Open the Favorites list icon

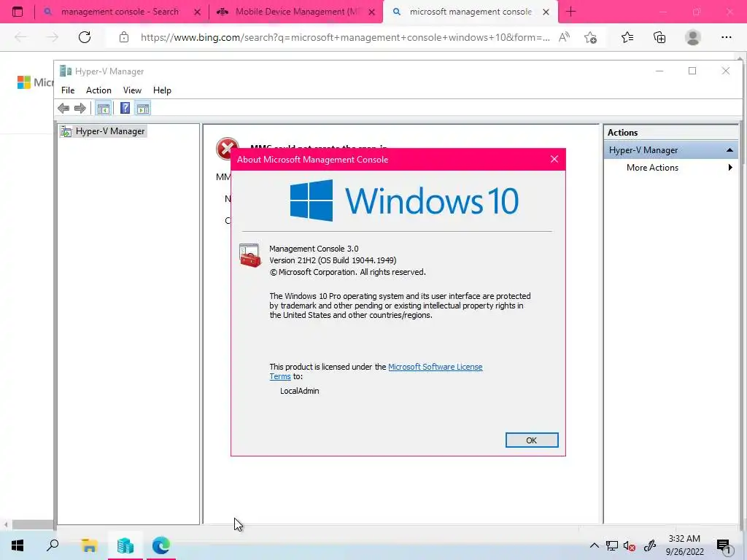tap(627, 37)
